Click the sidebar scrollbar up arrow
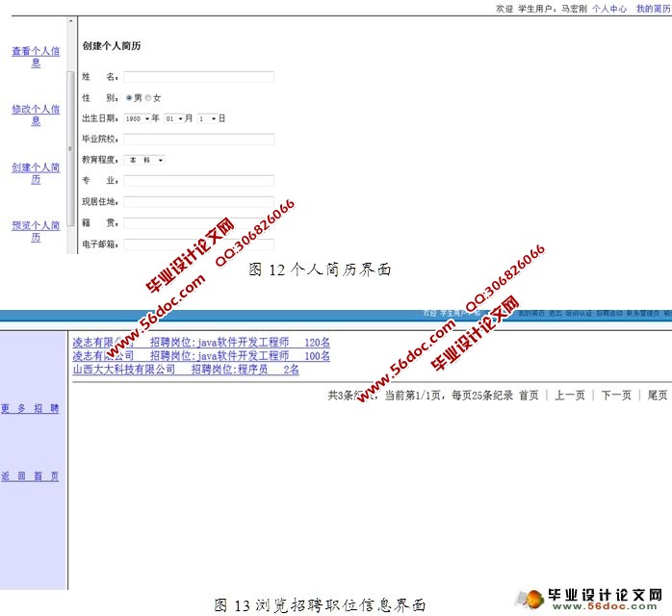Viewport: 672px width, 616px height. [70, 20]
